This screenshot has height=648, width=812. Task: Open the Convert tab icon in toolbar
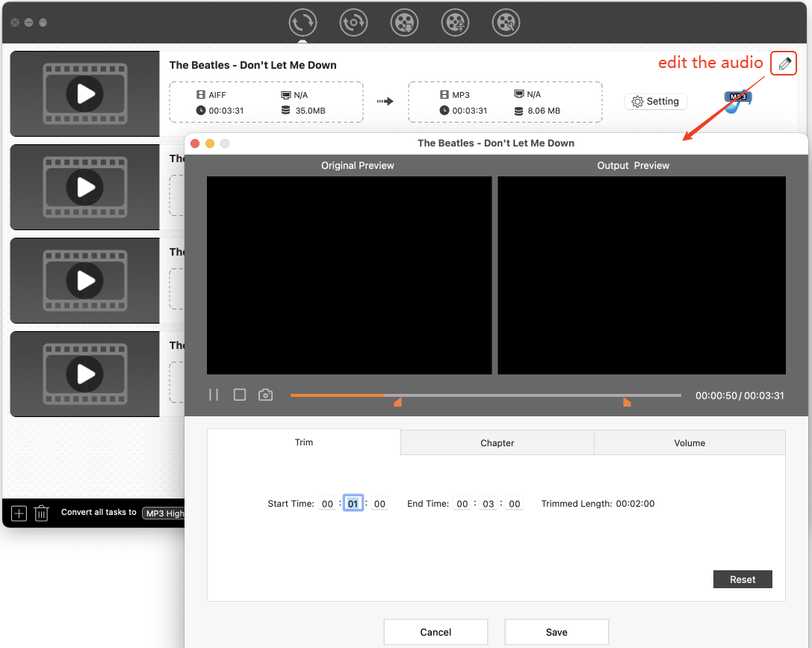[303, 23]
